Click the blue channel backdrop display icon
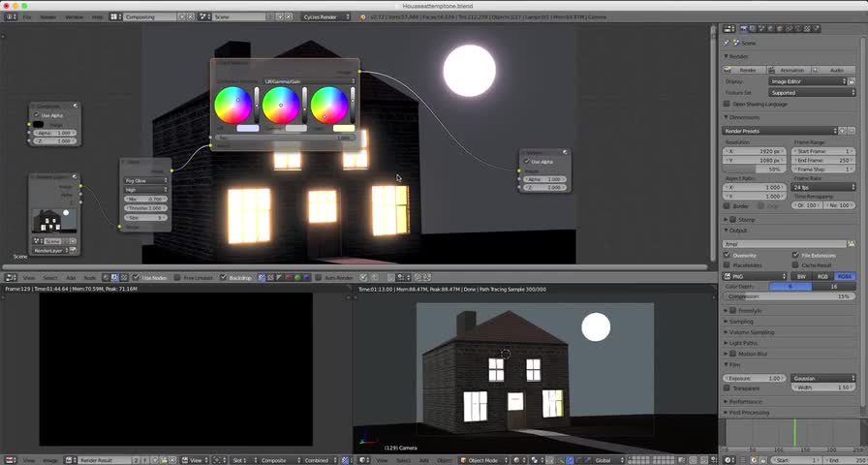The height and width of the screenshot is (465, 868). point(305,277)
